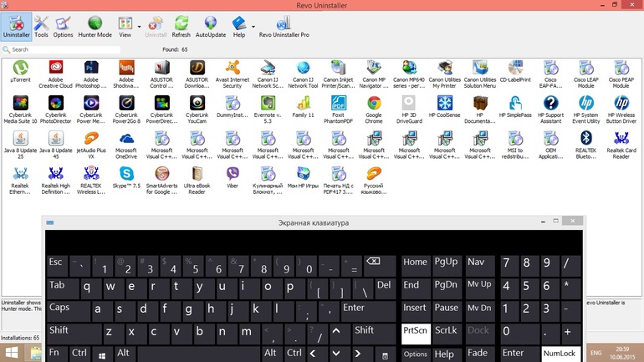Toggle left Shift on the on-screen keyboard
Image resolution: width=644 pixels, height=362 pixels.
74,334
